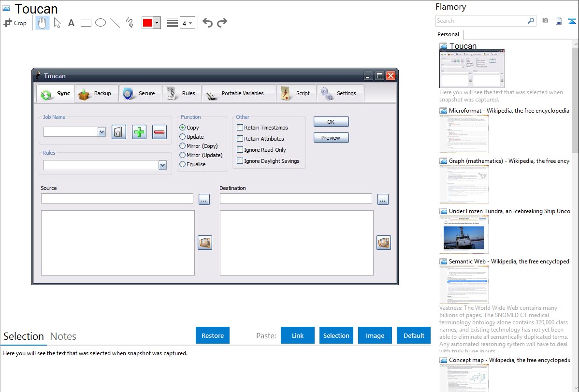This screenshot has height=392, width=579.
Task: Click the Default paste button
Action: pyautogui.click(x=414, y=335)
